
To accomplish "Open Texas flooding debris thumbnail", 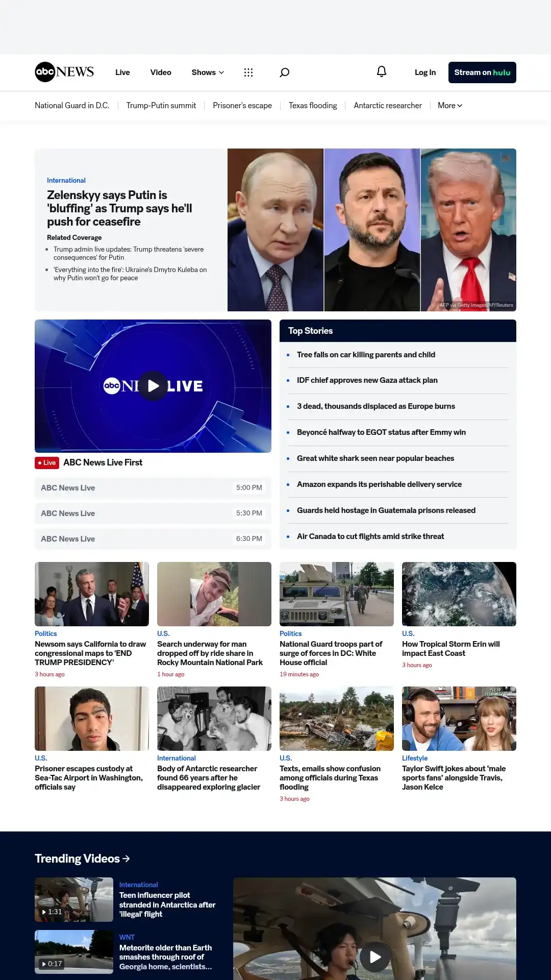I will click(x=337, y=719).
